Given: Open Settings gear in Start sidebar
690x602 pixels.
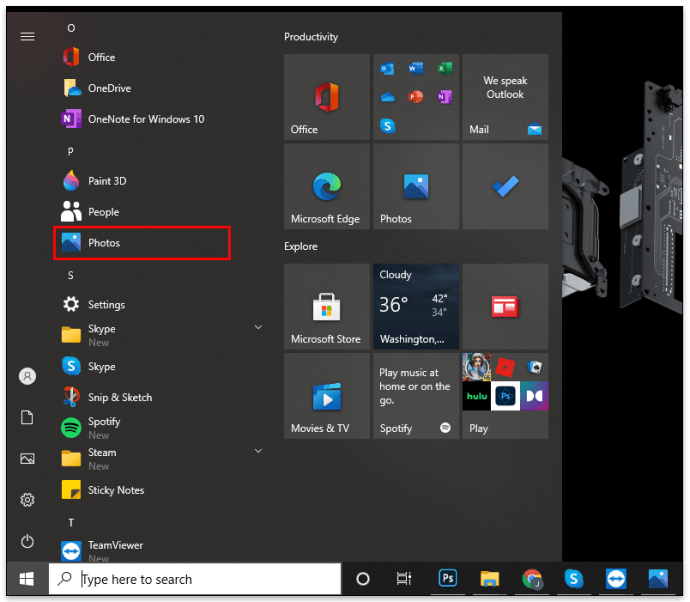Looking at the screenshot, I should point(27,500).
